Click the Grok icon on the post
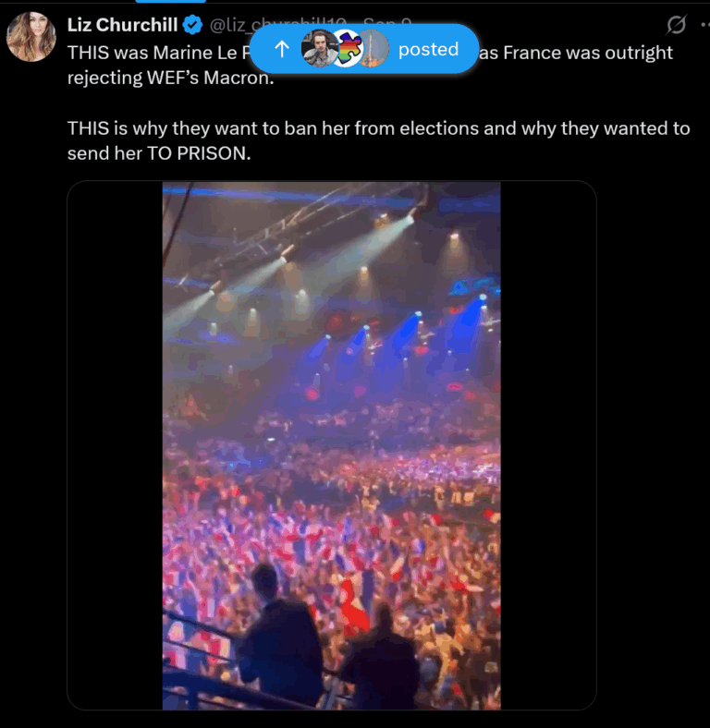Image resolution: width=710 pixels, height=728 pixels. pos(676,24)
